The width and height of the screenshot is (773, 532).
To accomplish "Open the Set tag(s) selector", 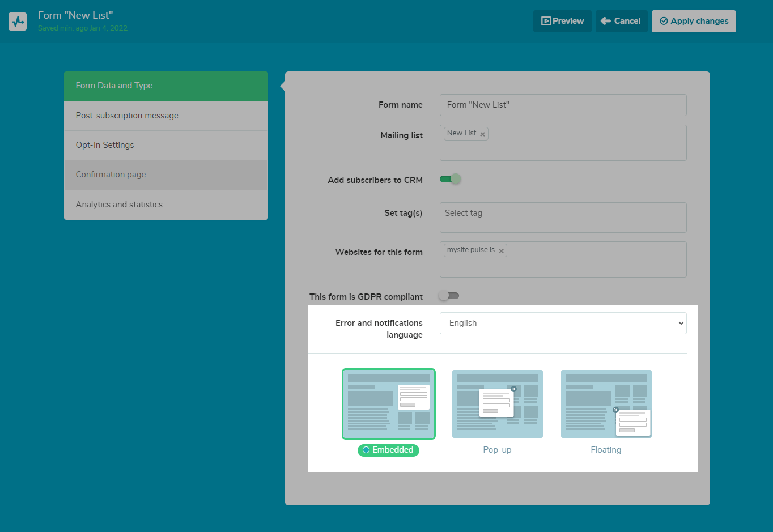I will point(563,217).
